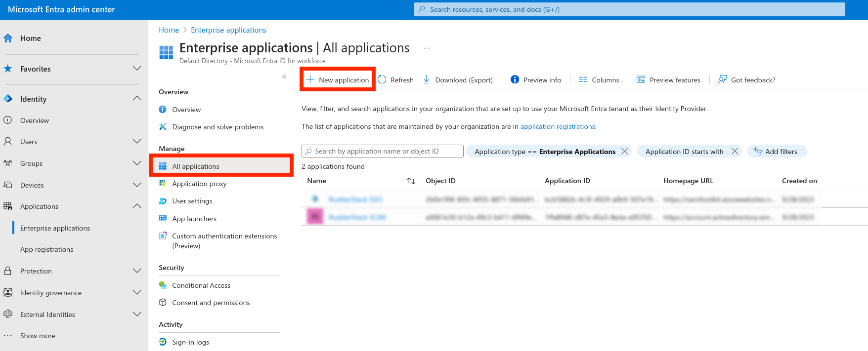Screen dimensions: 868x351
Task: Open Overview in the inner menu
Action: [186, 110]
